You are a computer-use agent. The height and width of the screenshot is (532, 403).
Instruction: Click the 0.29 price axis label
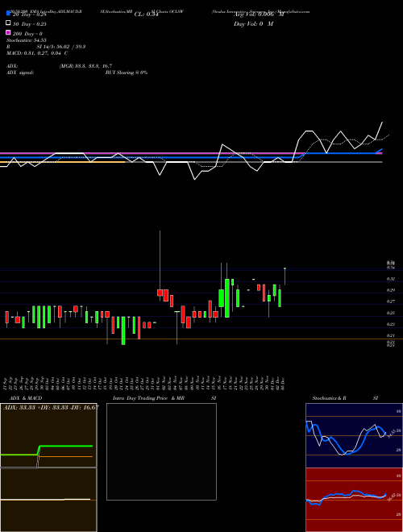coord(391,290)
